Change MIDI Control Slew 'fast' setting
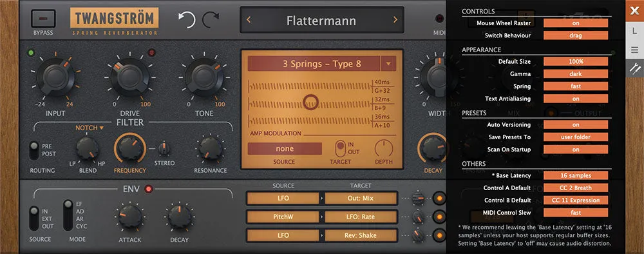Viewport: 644px width, 254px height. [576, 213]
